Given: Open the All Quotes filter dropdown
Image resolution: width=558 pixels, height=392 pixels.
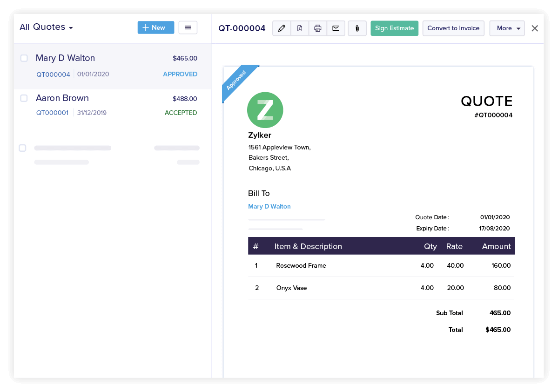Looking at the screenshot, I should click(46, 27).
